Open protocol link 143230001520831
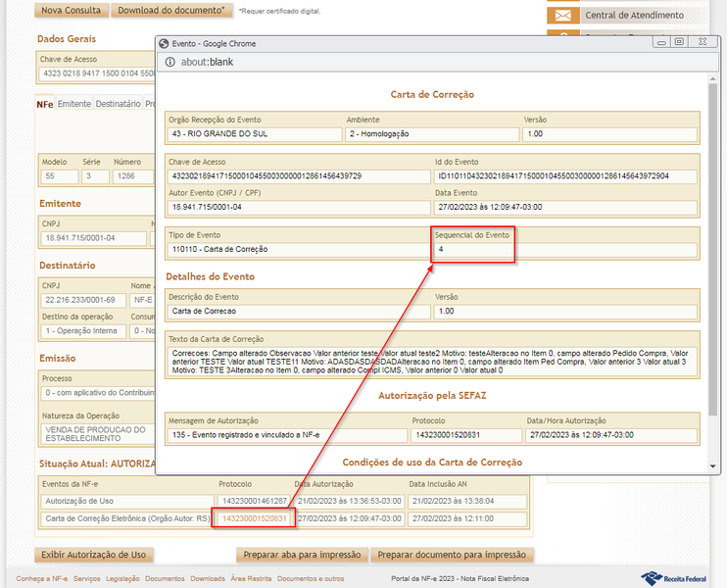The width and height of the screenshot is (727, 588). [255, 518]
